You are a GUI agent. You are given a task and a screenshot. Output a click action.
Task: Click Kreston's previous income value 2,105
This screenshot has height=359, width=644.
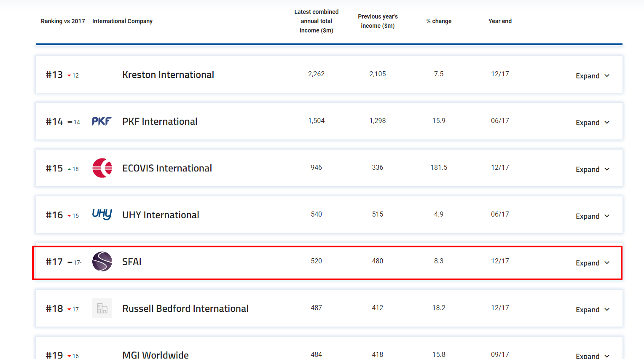coord(378,74)
